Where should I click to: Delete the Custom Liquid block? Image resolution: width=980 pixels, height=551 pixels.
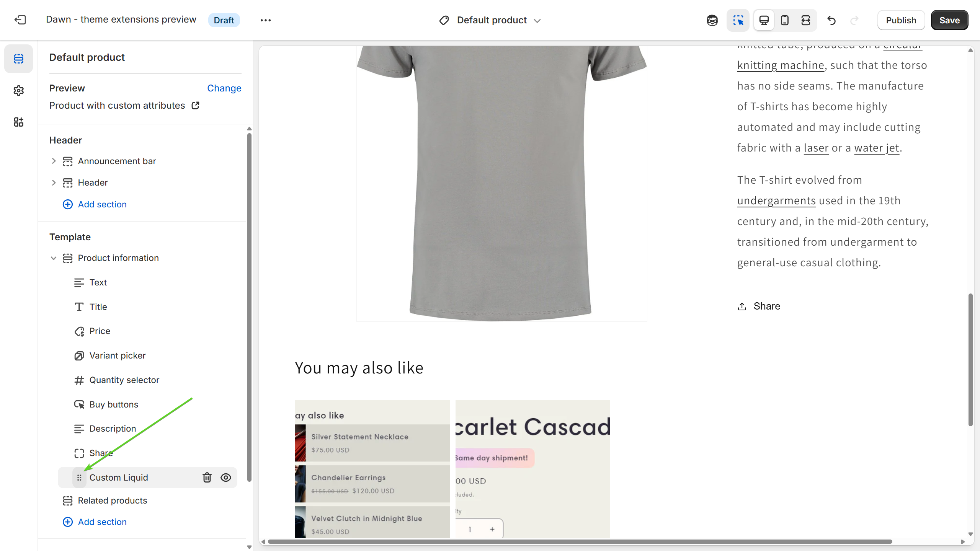[207, 478]
